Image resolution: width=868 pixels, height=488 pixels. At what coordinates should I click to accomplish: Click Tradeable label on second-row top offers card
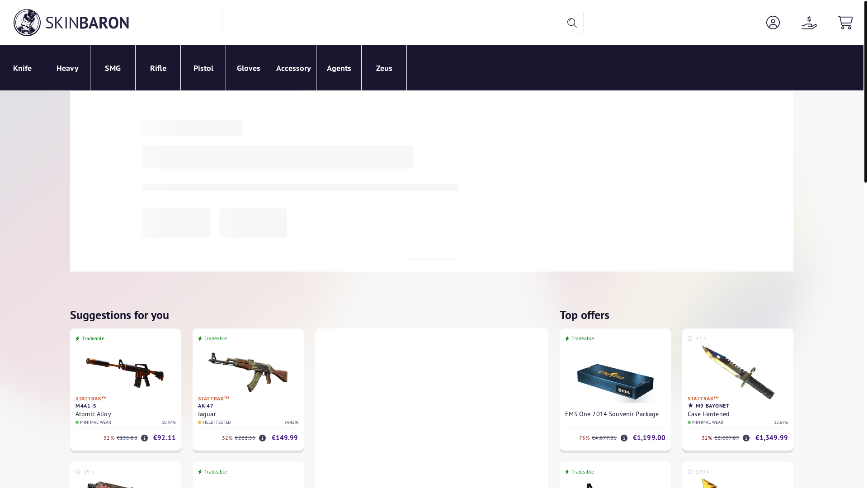pos(583,472)
